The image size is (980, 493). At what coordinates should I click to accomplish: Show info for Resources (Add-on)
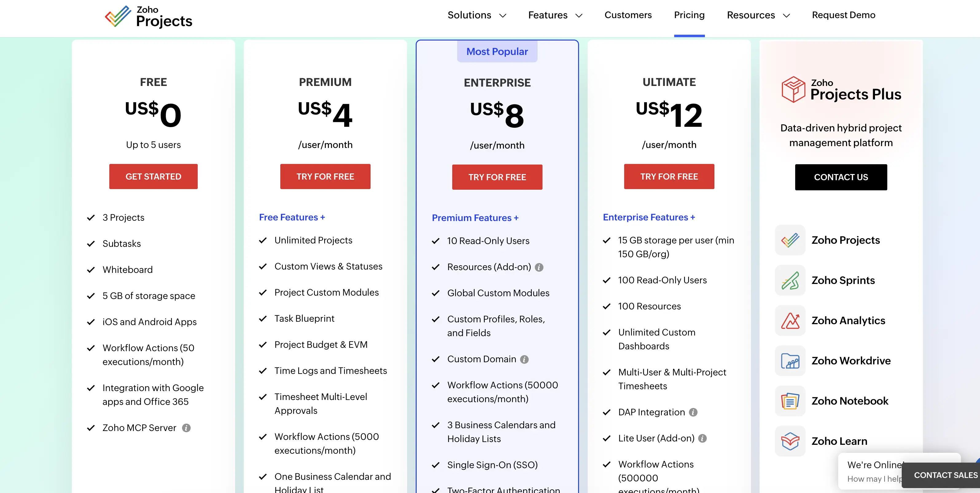(539, 267)
